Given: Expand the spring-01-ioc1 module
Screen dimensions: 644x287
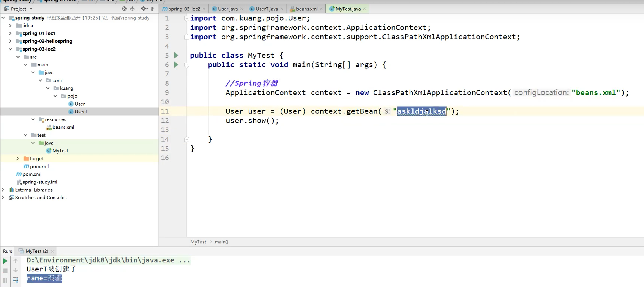Looking at the screenshot, I should (10, 33).
